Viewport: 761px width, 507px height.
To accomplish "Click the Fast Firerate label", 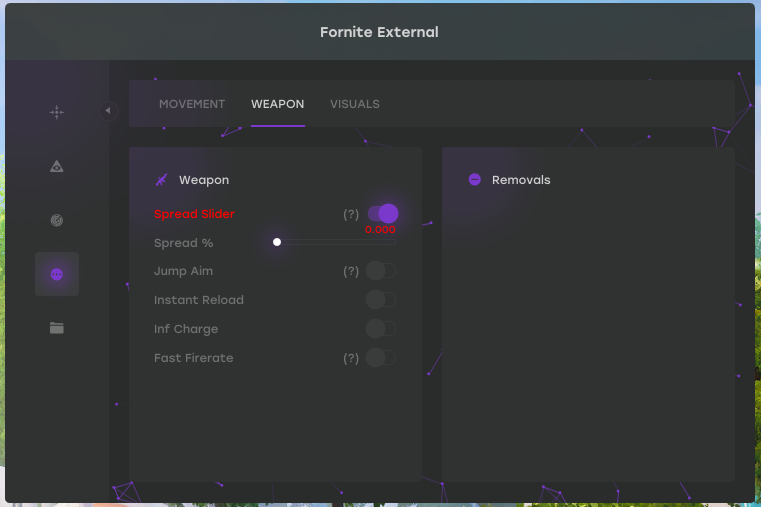I will pos(194,358).
